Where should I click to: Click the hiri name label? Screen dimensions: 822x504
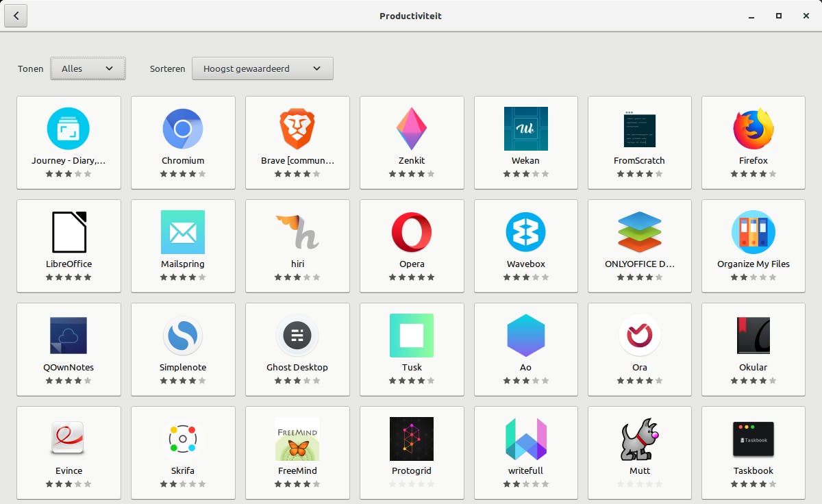297,264
